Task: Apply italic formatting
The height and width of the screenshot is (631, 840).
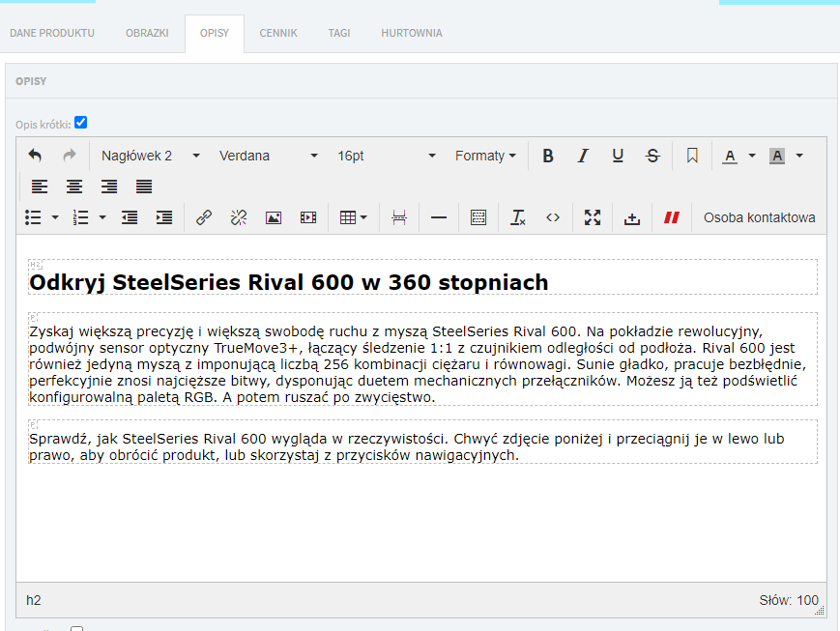Action: point(583,156)
